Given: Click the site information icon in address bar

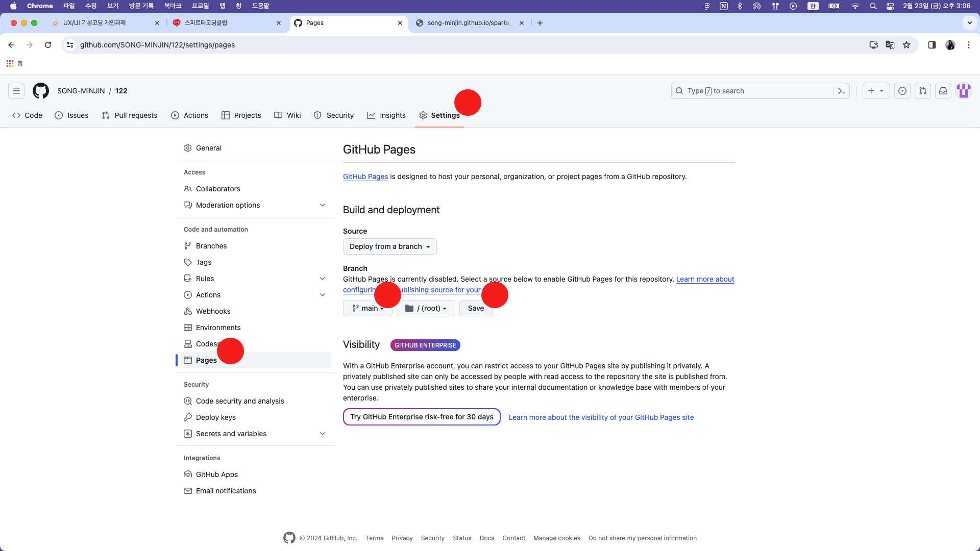Looking at the screenshot, I should 70,45.
